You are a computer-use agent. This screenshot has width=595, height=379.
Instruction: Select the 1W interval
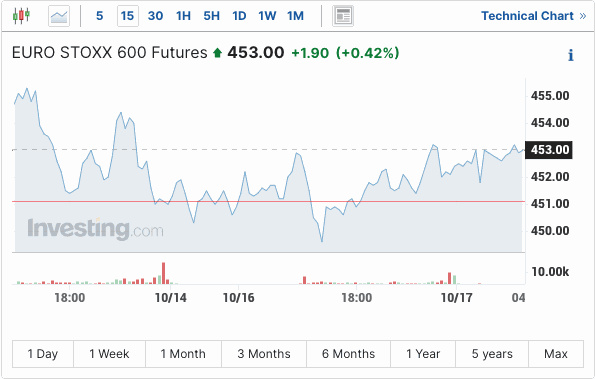tap(267, 16)
